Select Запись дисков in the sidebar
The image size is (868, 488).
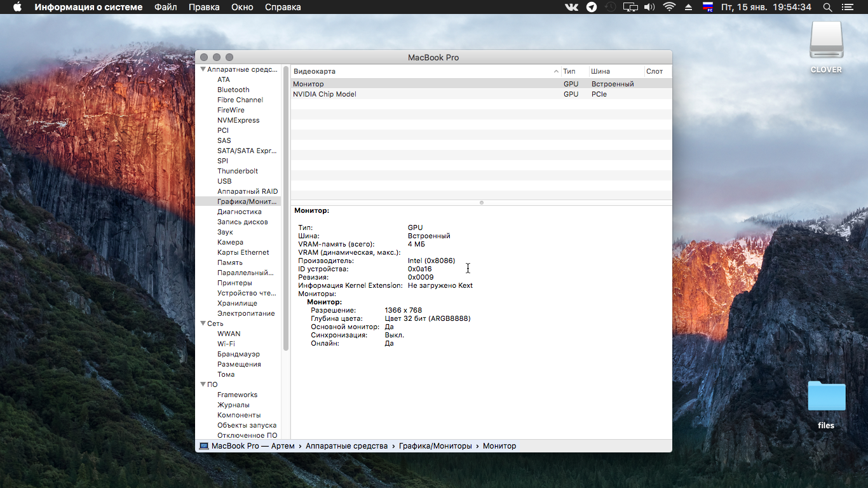click(243, 222)
